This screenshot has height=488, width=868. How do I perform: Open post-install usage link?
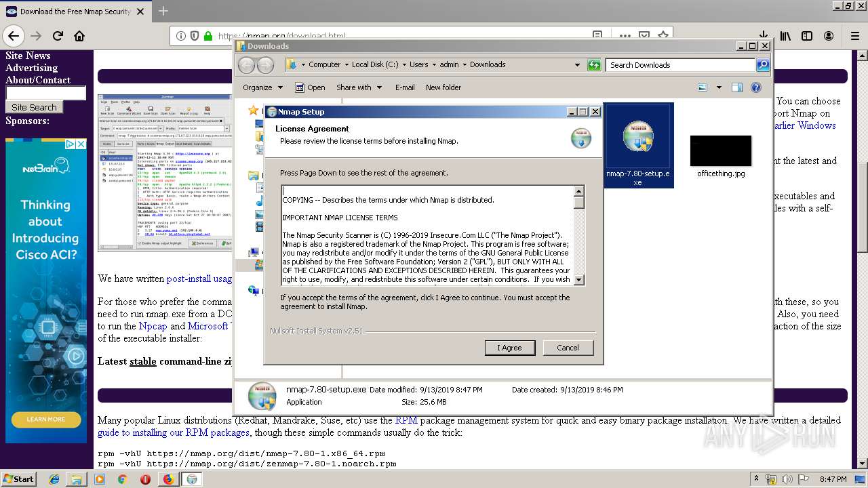[x=199, y=279]
